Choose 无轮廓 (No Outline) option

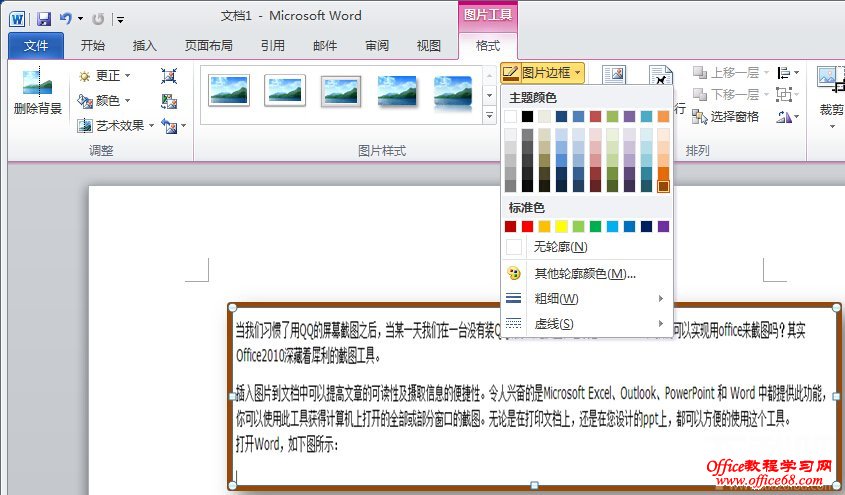pos(561,247)
